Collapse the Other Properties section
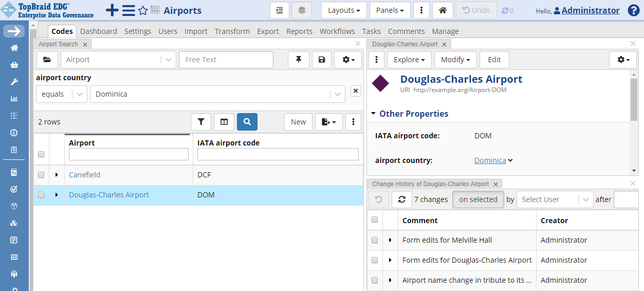This screenshot has height=291, width=644. click(x=374, y=114)
